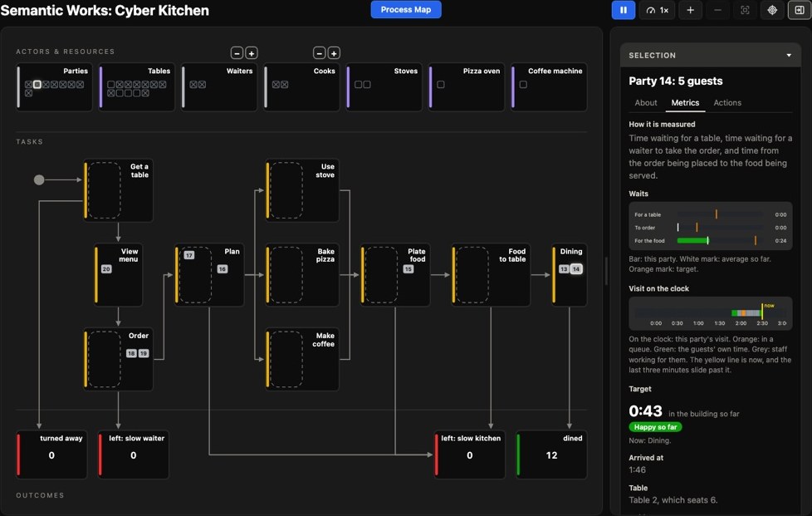Click party token 19 in Order
812x516 pixels.
(144, 353)
